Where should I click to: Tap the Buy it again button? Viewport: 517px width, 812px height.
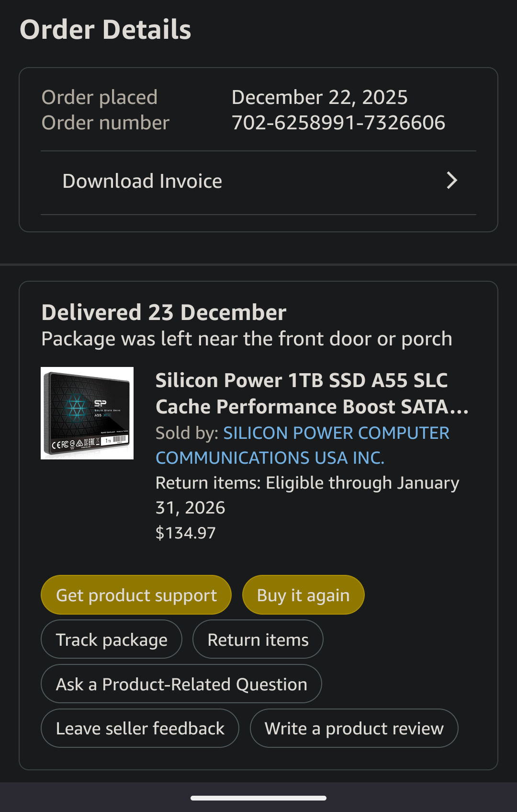click(303, 595)
